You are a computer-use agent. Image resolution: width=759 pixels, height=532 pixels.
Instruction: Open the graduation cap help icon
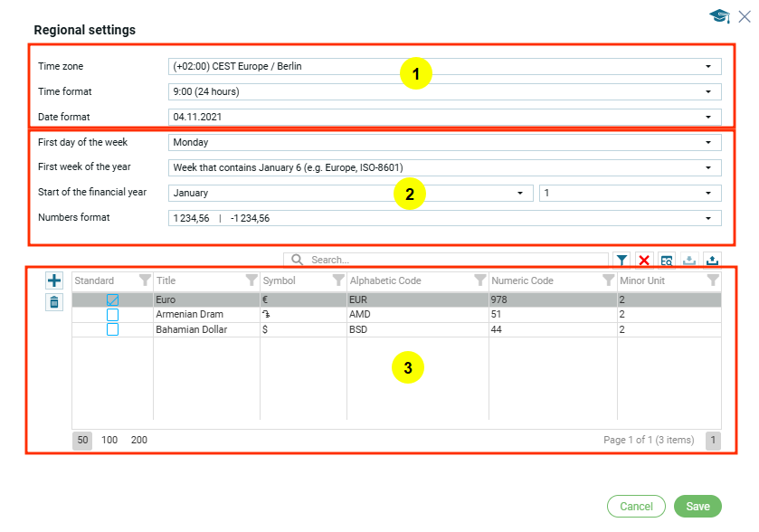[719, 16]
